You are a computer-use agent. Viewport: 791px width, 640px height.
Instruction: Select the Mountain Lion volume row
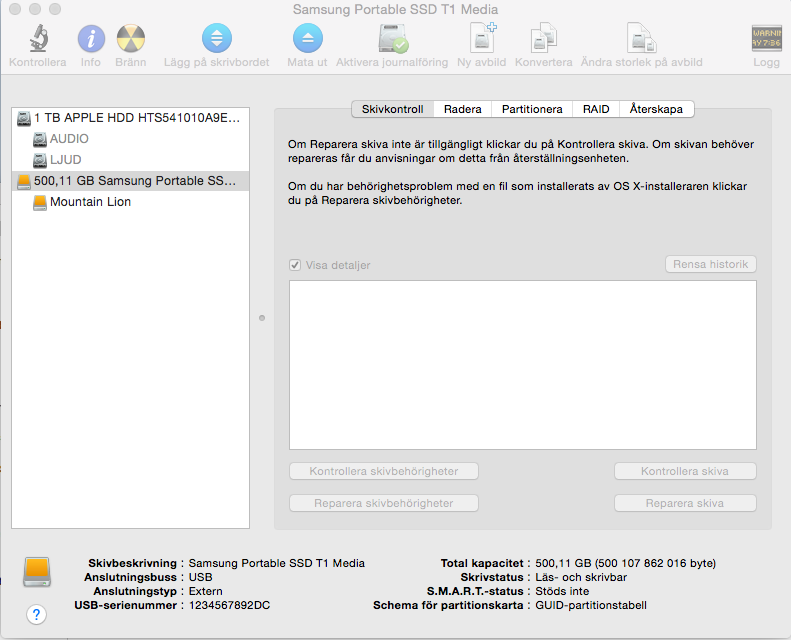tap(130, 202)
